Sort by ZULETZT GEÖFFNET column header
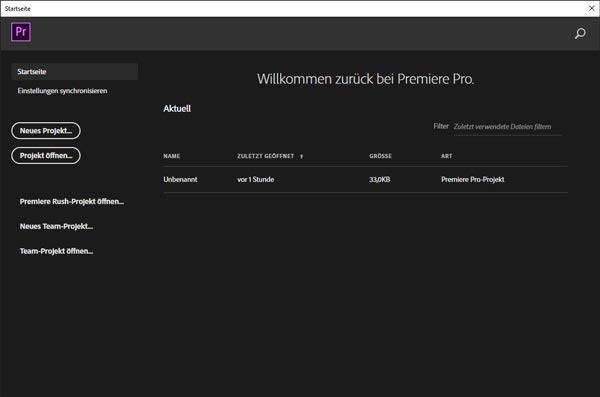This screenshot has width=600, height=397. tap(266, 156)
